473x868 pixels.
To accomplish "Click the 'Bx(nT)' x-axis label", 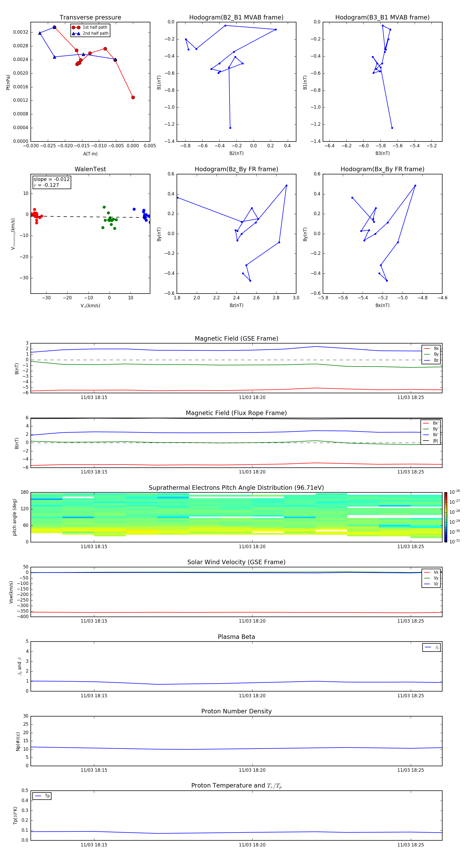I will coord(382,305).
